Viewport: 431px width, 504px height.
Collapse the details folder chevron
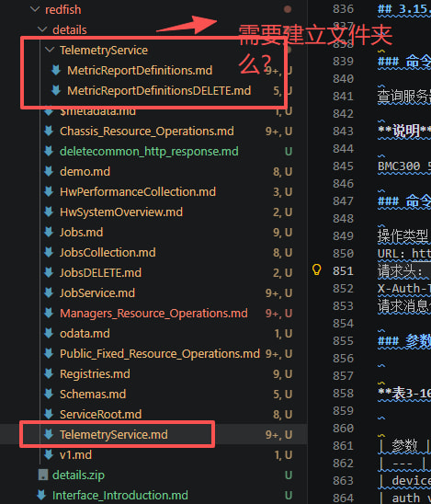(x=42, y=29)
